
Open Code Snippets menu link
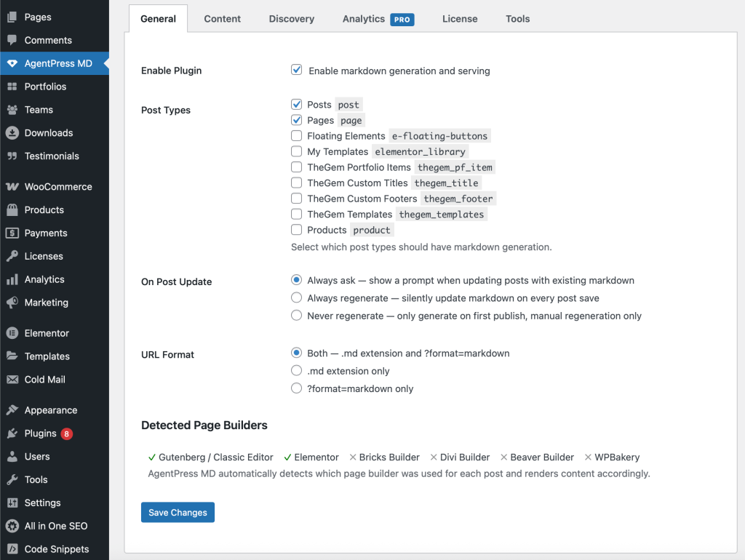pos(57,549)
